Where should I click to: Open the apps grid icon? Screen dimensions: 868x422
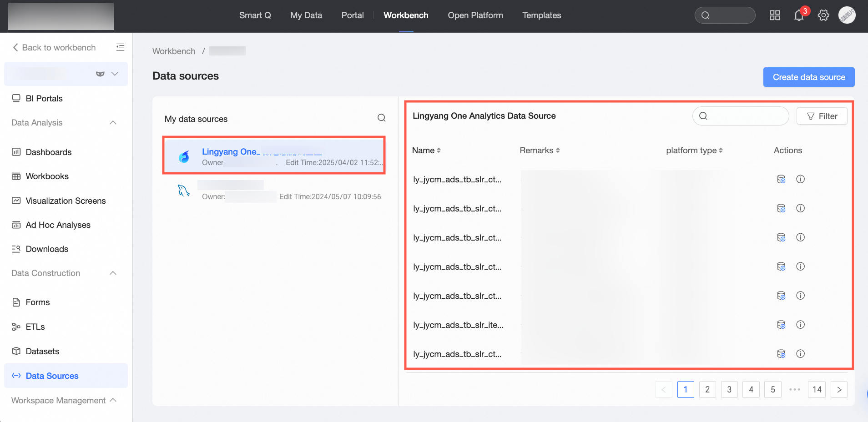coord(775,15)
